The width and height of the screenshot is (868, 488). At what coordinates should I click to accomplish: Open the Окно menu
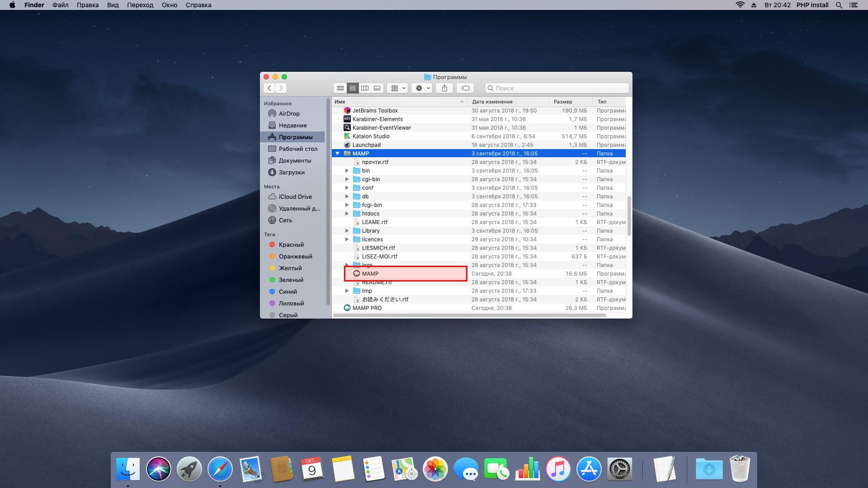tap(170, 5)
